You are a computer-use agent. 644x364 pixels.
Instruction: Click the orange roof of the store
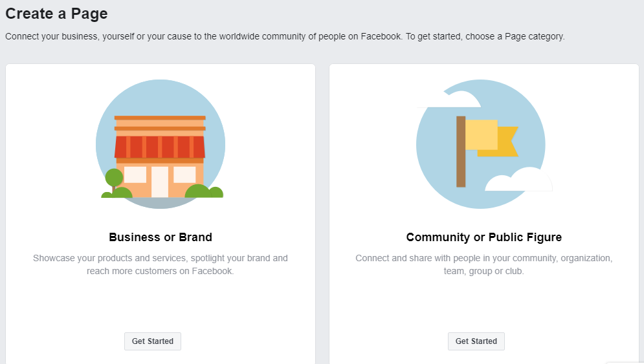(160, 123)
